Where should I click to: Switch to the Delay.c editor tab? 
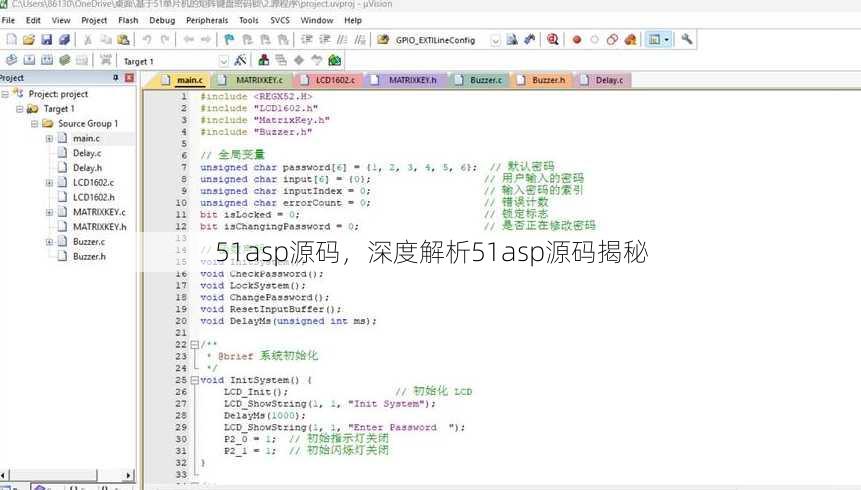[x=602, y=80]
